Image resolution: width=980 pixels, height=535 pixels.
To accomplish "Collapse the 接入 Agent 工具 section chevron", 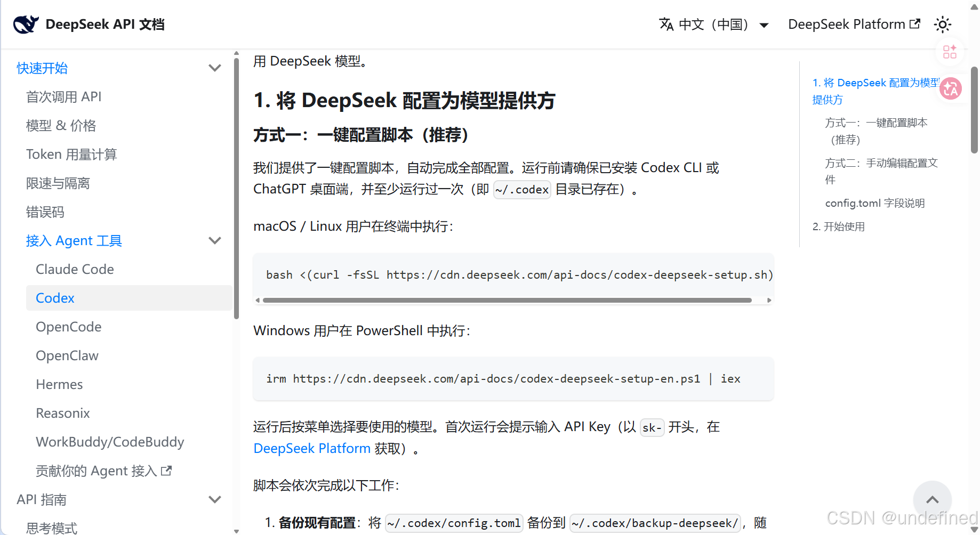I will (215, 241).
